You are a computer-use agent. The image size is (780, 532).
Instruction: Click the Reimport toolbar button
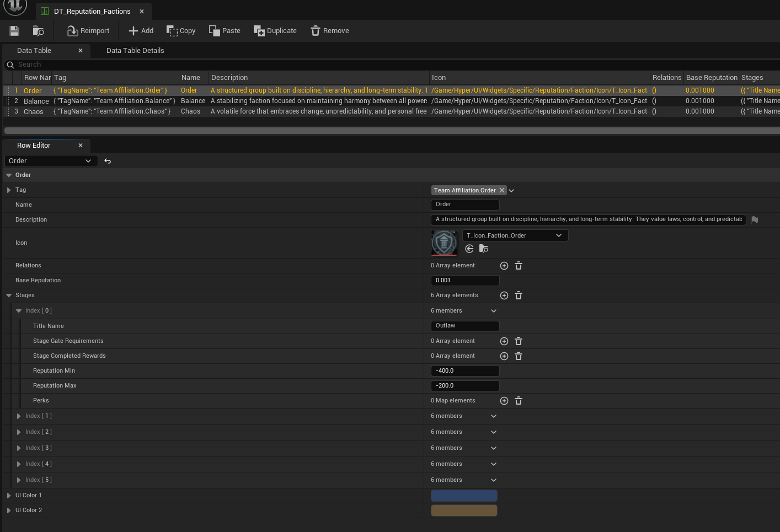coord(88,31)
